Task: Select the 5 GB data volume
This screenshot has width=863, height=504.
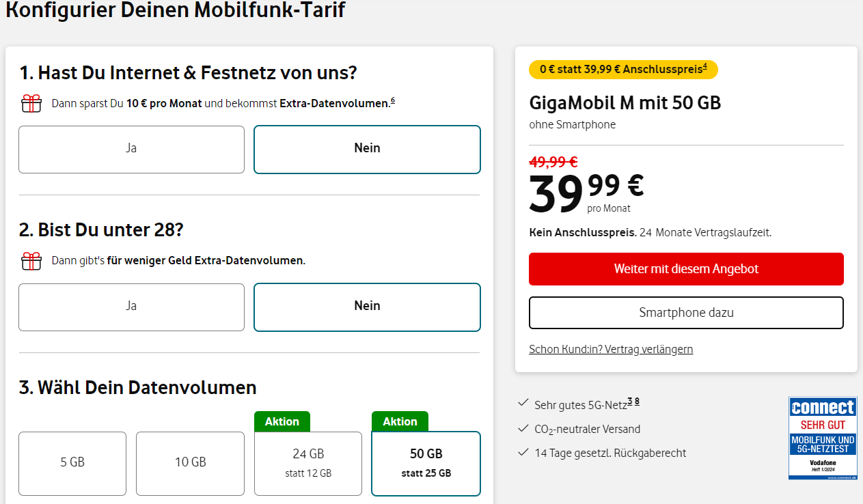Action: tap(72, 462)
